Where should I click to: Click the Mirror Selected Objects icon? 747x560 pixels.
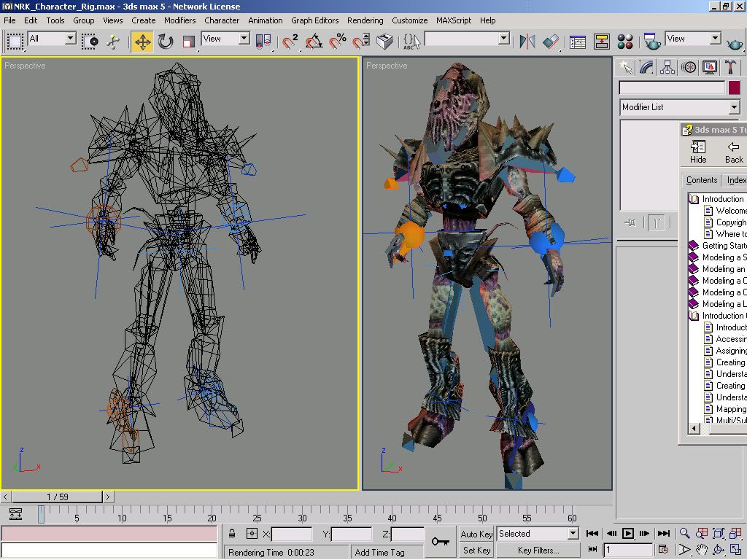[527, 42]
